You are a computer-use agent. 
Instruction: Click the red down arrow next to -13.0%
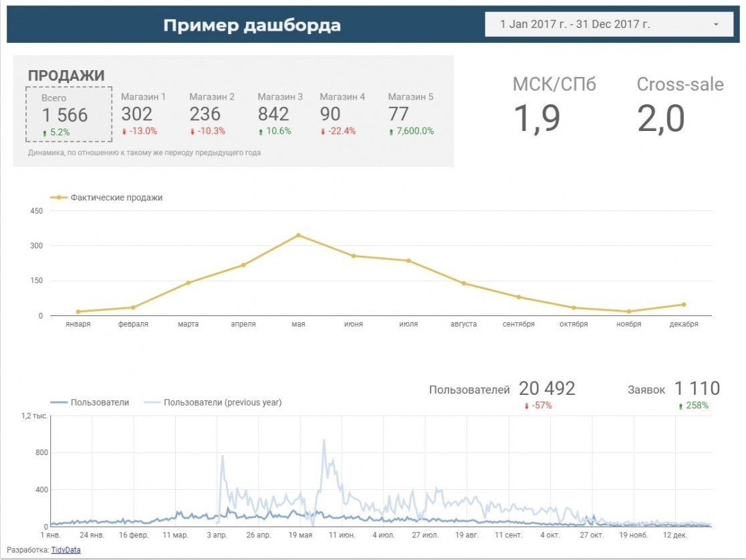coord(124,132)
